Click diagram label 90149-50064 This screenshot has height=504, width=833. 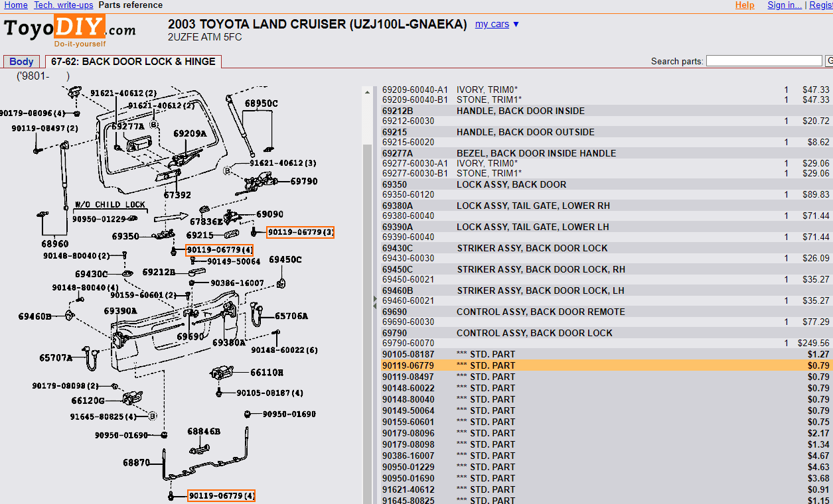234,261
